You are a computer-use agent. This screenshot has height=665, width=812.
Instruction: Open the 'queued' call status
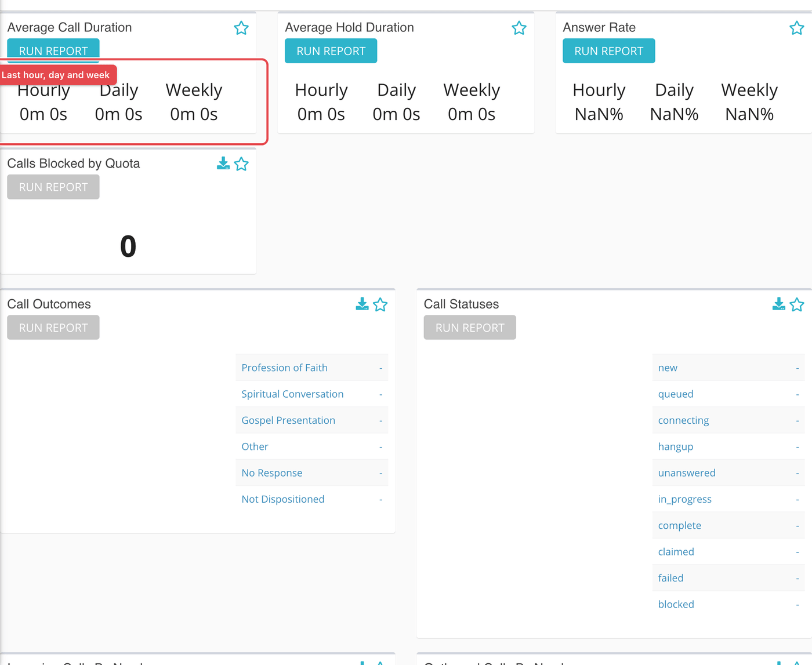[x=728, y=394]
